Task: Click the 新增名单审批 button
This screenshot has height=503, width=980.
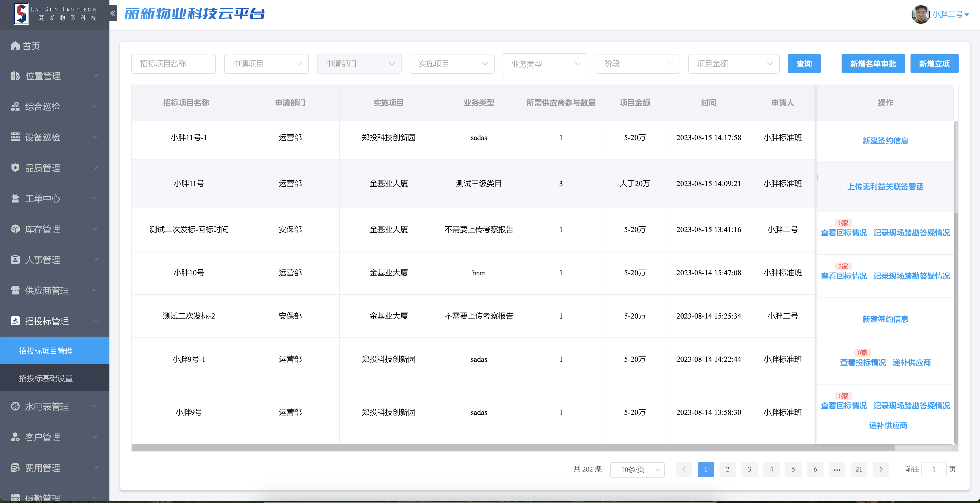Action: pos(873,63)
